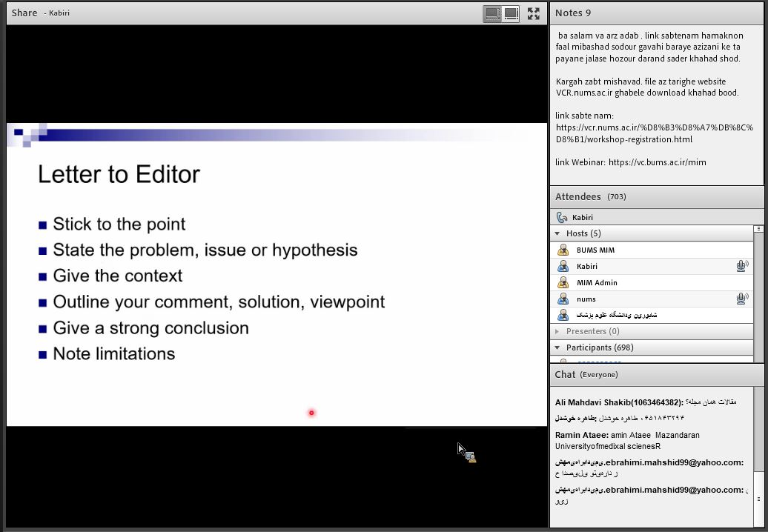Open the vc.bums.ac.ir/mim webinar link

click(657, 162)
